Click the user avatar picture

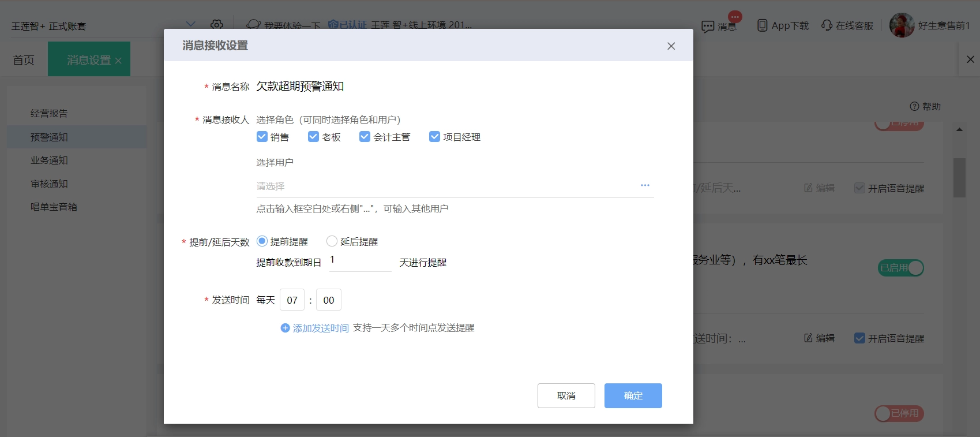click(x=902, y=25)
